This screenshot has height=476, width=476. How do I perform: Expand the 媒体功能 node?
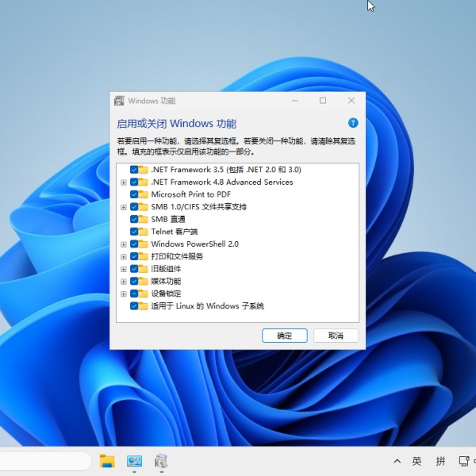[x=123, y=282]
